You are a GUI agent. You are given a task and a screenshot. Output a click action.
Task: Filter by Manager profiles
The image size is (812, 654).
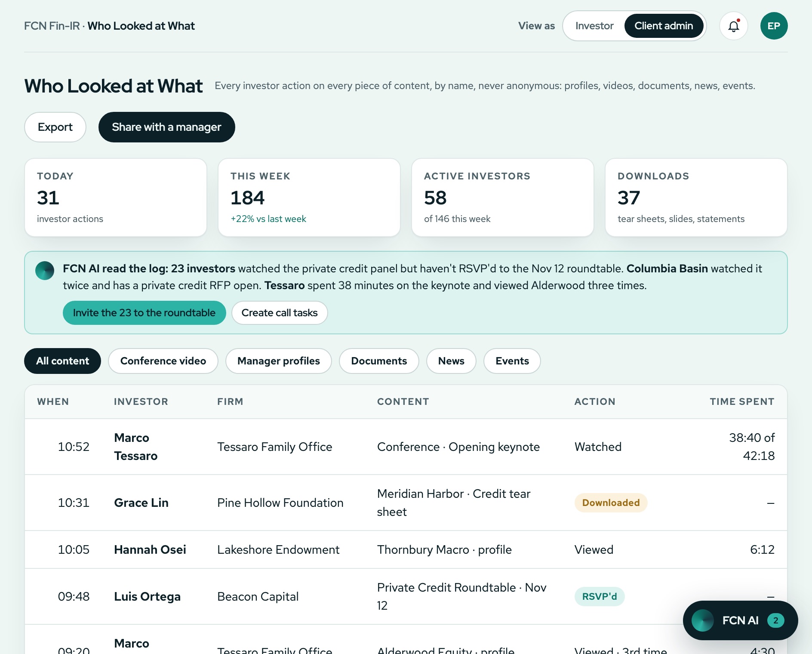[279, 361]
